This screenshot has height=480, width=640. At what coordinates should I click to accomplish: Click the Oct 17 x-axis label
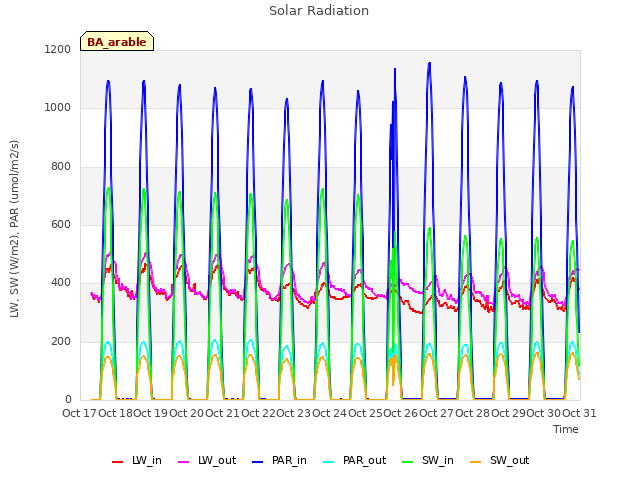point(79,413)
